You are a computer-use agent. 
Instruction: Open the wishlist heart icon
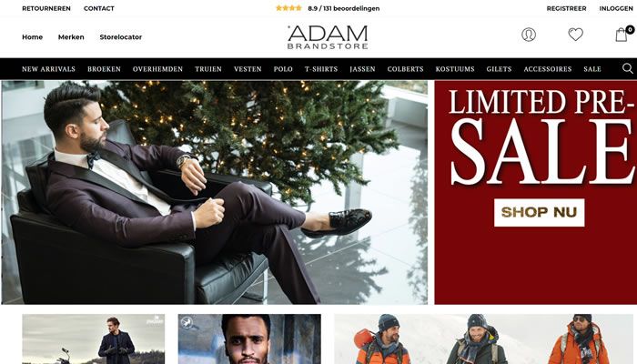575,35
